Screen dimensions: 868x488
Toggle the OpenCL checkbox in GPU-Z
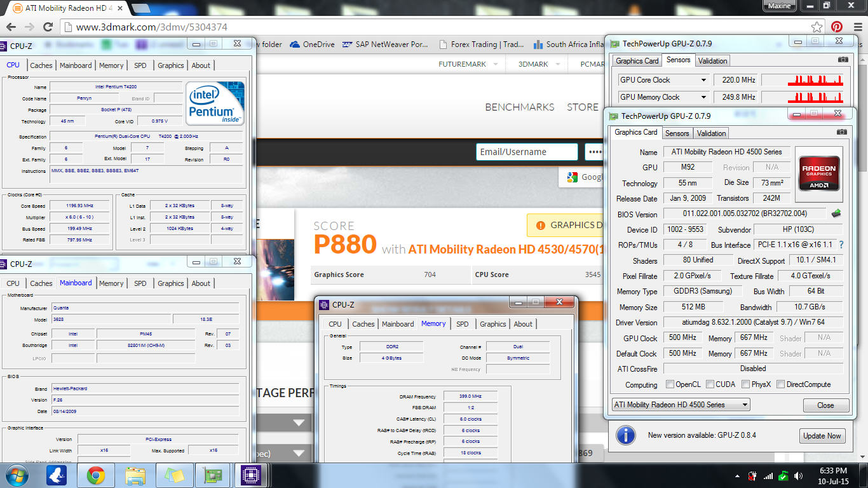[x=670, y=384]
